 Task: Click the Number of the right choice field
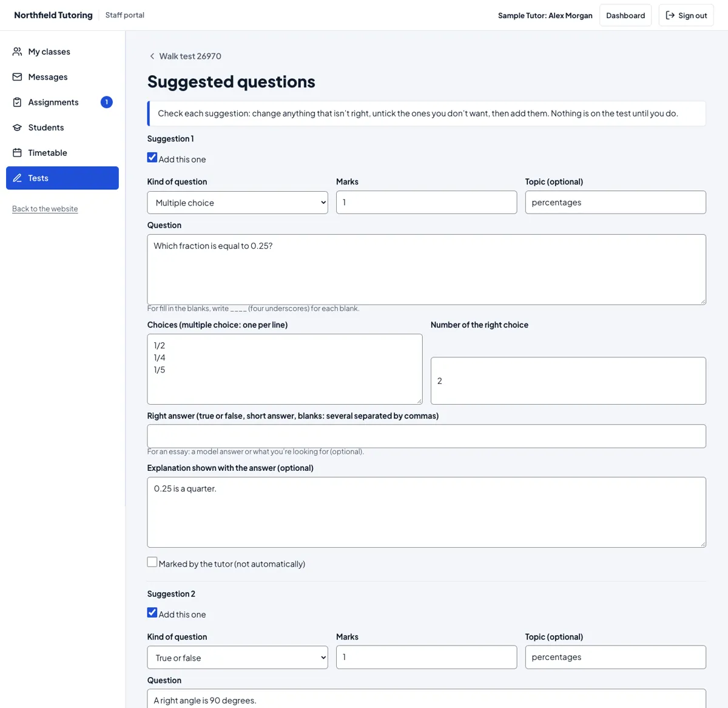coord(568,381)
